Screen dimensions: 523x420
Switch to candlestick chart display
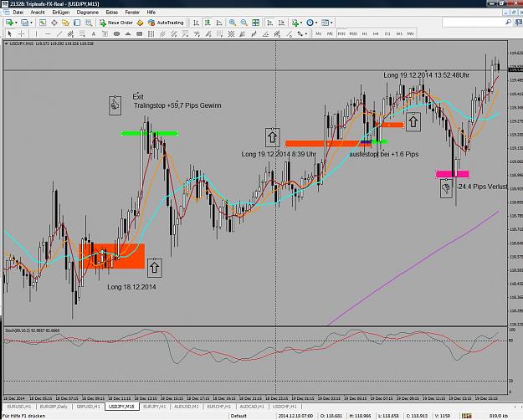(208, 23)
